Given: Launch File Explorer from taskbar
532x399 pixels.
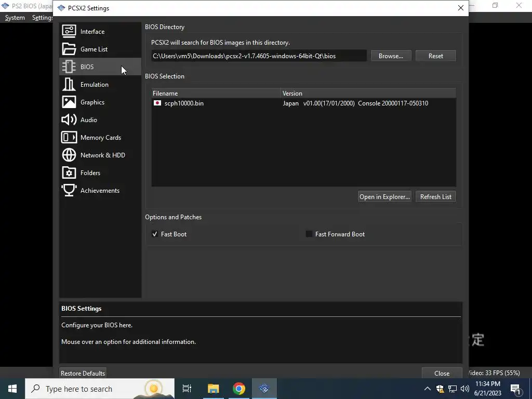Looking at the screenshot, I should tap(214, 389).
